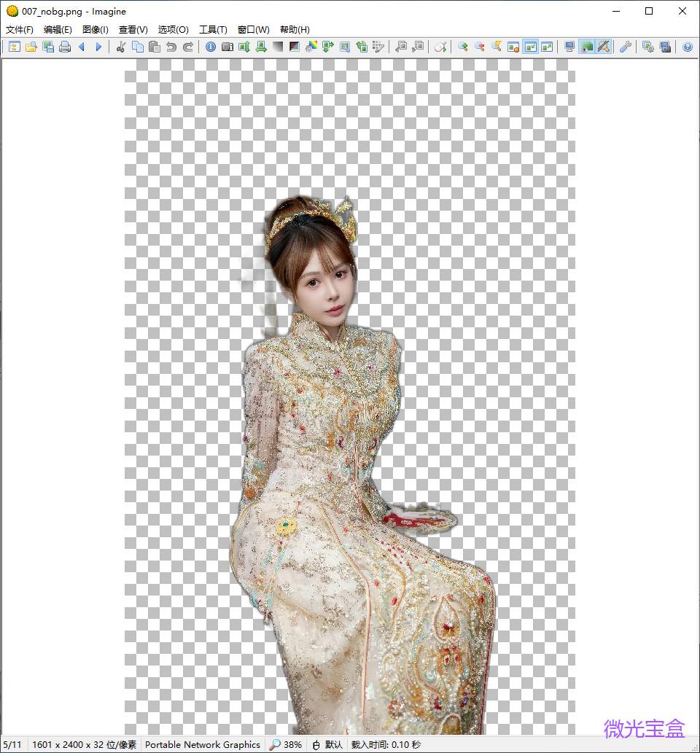Open the 编辑(E) menu
The width and height of the screenshot is (700, 753).
(58, 30)
